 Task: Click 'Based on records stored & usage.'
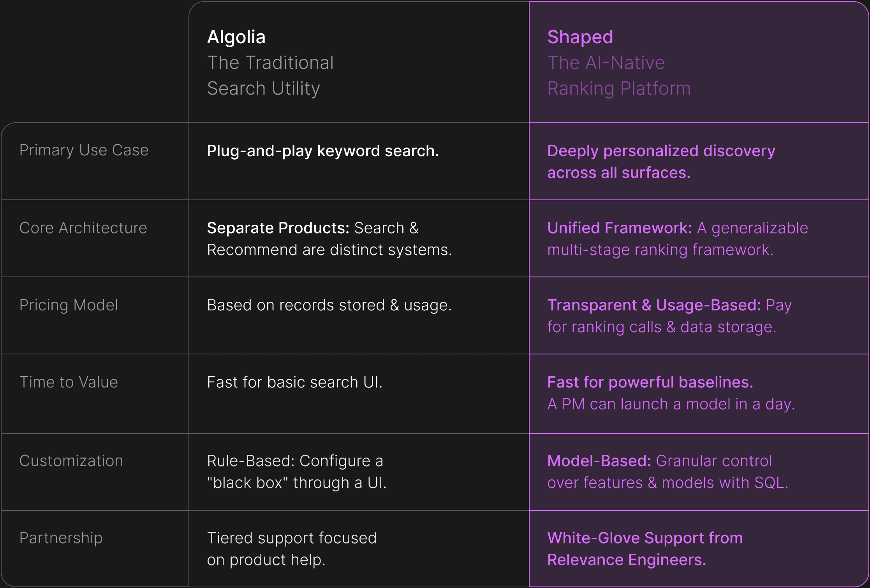coord(329,305)
